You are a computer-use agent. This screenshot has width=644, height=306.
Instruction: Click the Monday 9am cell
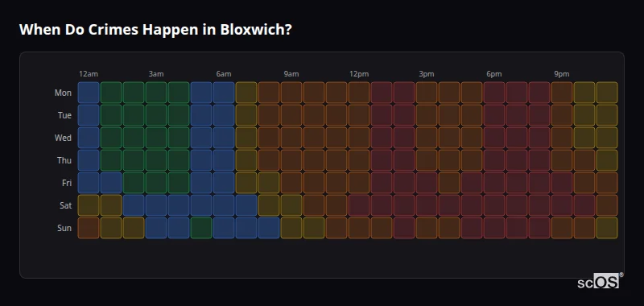click(x=291, y=93)
